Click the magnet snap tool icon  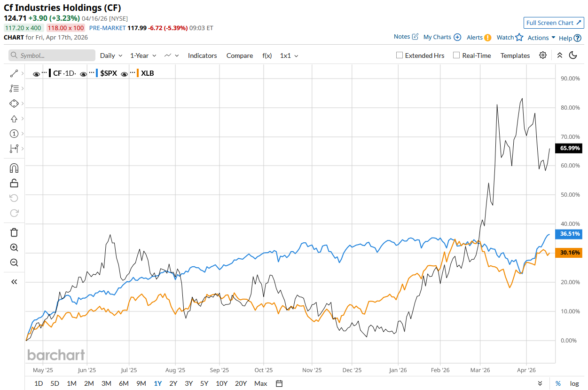[x=14, y=168]
